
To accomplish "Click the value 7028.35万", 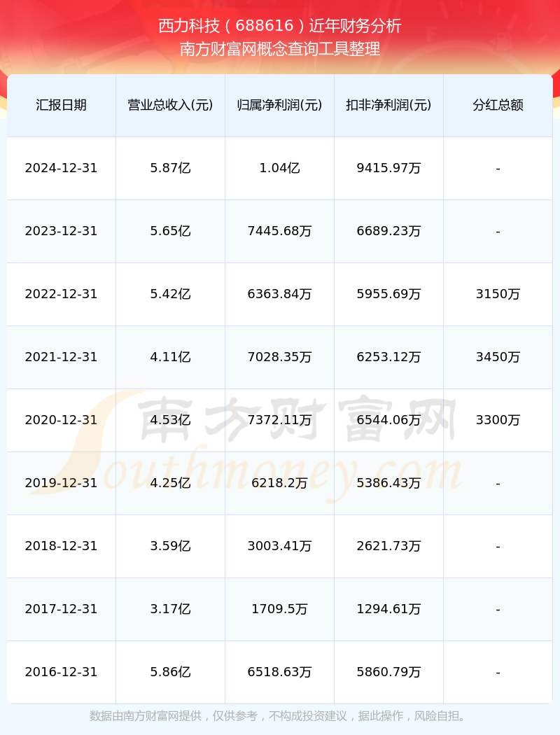I will pos(280,357).
